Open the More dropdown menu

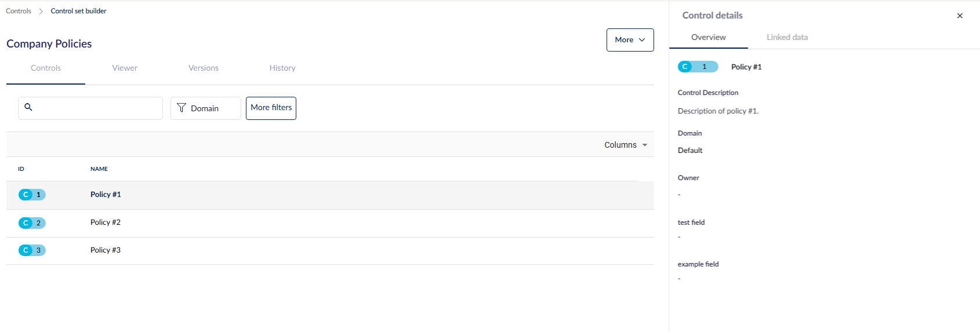click(630, 40)
